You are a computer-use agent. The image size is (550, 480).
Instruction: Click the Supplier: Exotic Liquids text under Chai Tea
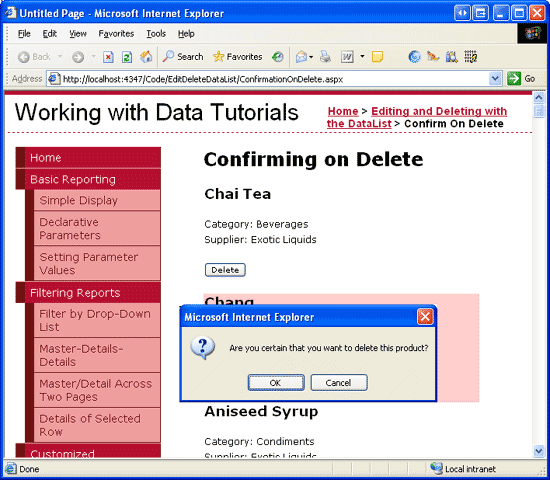(260, 240)
